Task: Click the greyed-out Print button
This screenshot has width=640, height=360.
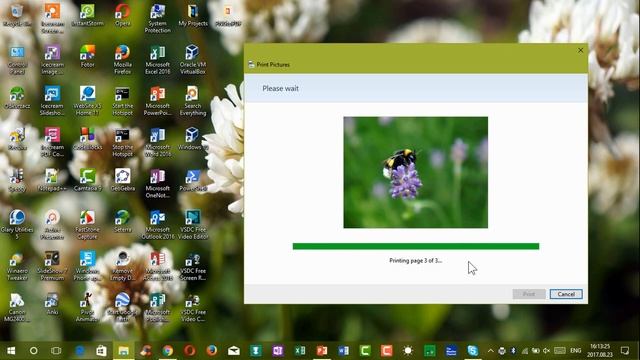Action: (529, 294)
